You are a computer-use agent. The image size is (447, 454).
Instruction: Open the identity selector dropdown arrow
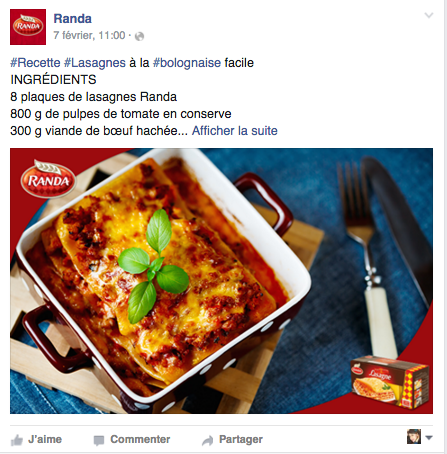coord(429,438)
